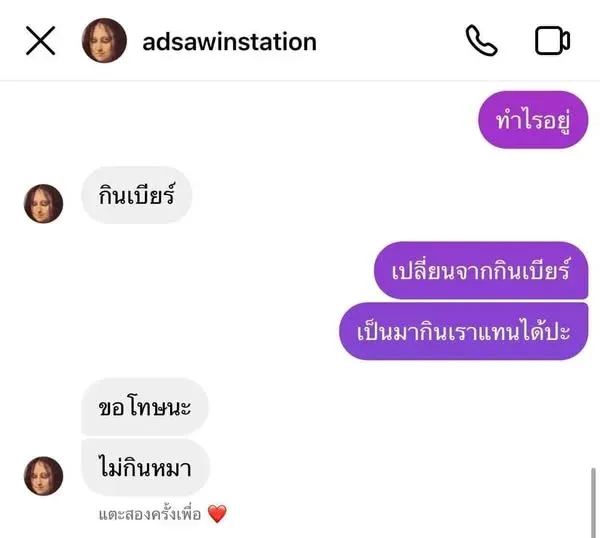
Task: Select the purple เป็นมากินเราแทนได้ปะ bubble
Action: pyautogui.click(x=463, y=331)
